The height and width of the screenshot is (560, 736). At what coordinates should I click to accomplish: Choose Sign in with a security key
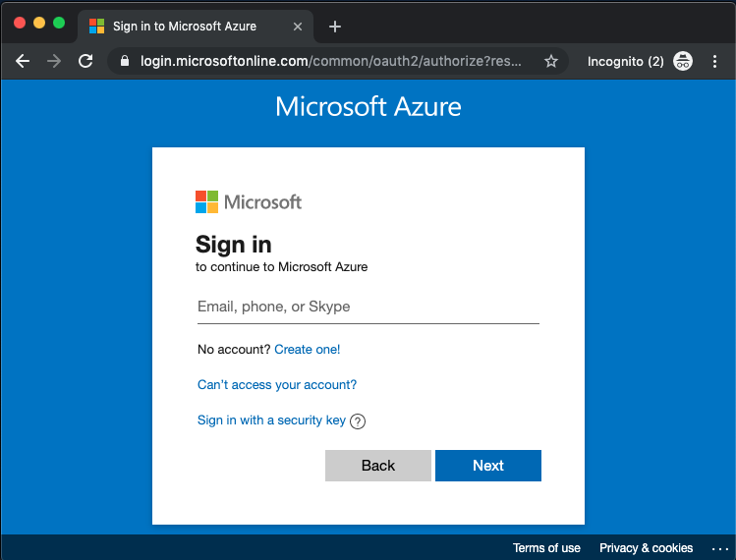tap(271, 420)
